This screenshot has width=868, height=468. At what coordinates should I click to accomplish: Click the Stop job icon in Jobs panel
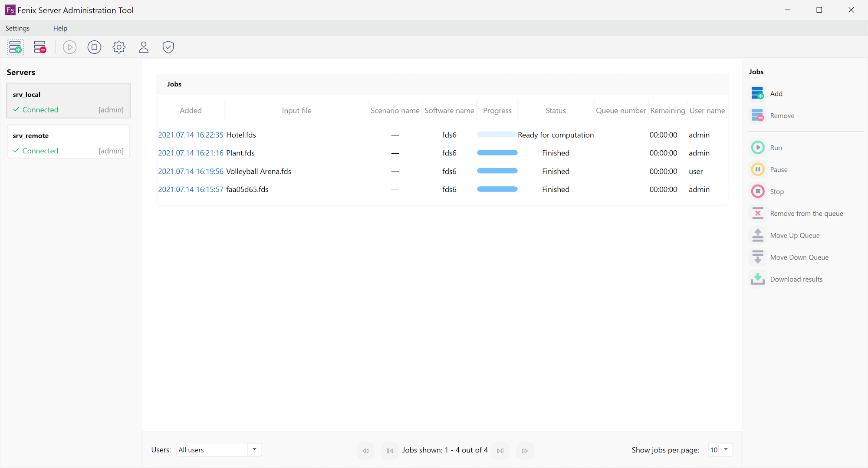click(758, 191)
